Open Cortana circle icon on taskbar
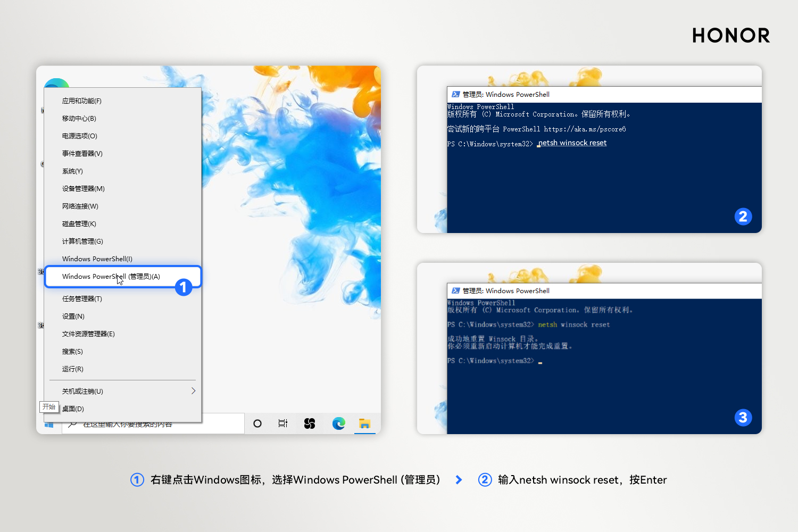 tap(257, 423)
